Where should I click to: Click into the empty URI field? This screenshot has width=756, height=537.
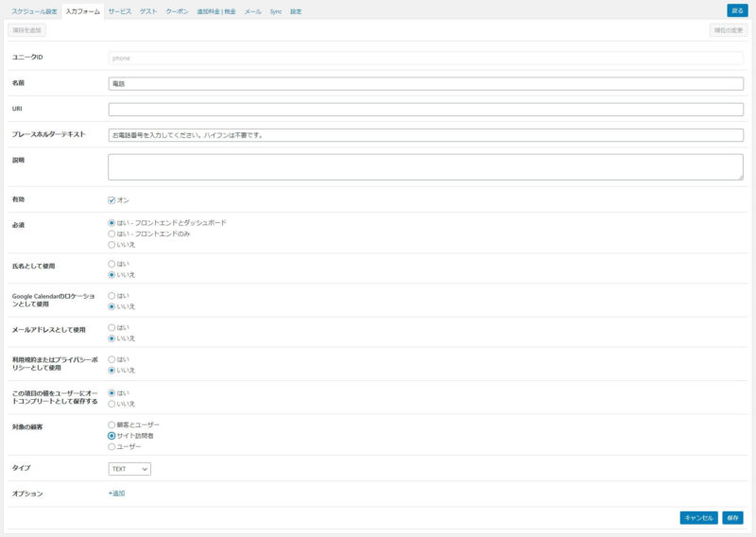[425, 110]
